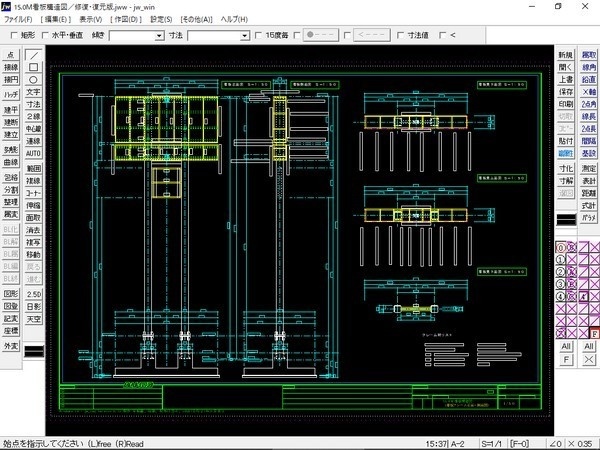This screenshot has width=600, height=450.
Task: Open the 編集(E) menu
Action: [x=55, y=19]
